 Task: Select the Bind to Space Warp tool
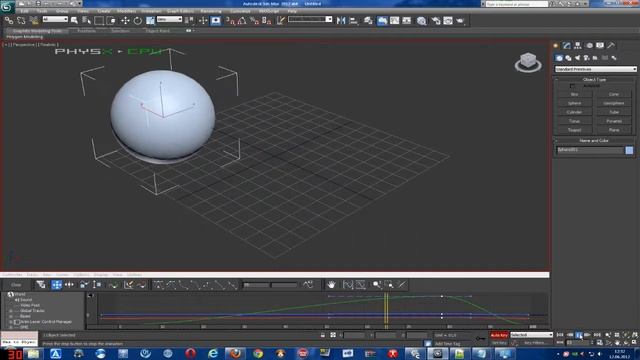33,20
